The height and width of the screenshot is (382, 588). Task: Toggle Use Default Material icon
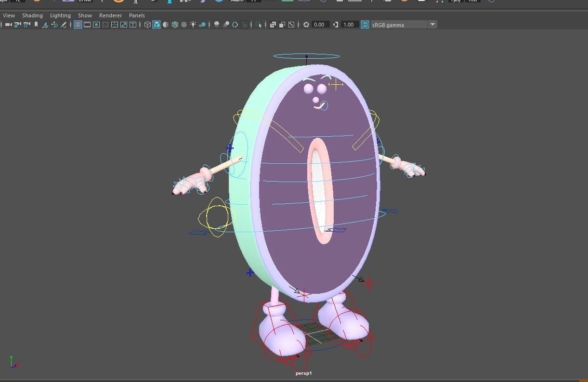pyautogui.click(x=166, y=25)
